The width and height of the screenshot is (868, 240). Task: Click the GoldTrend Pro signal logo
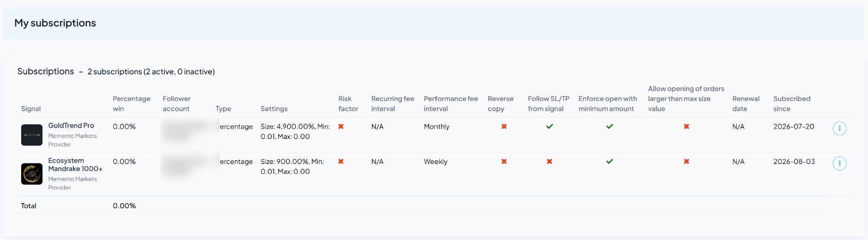31,135
